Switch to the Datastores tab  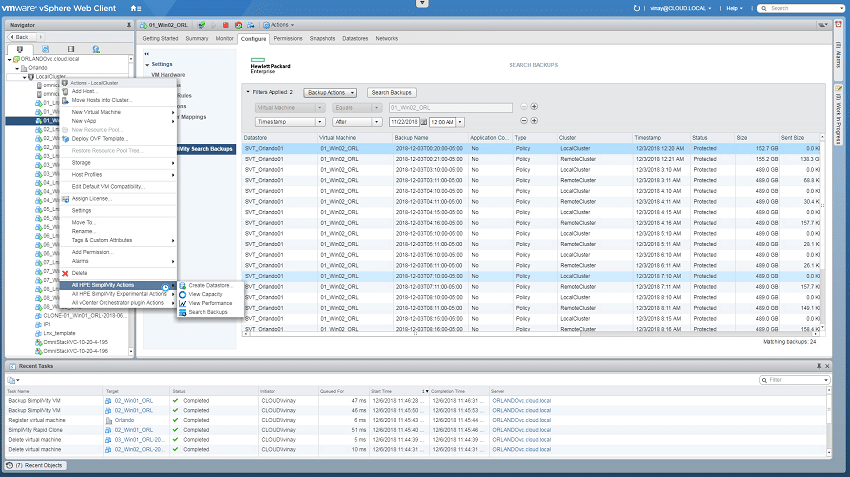(x=355, y=38)
